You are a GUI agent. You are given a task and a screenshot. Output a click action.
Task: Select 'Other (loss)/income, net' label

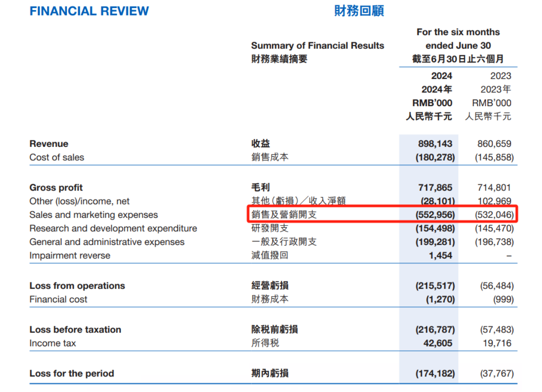(79, 201)
